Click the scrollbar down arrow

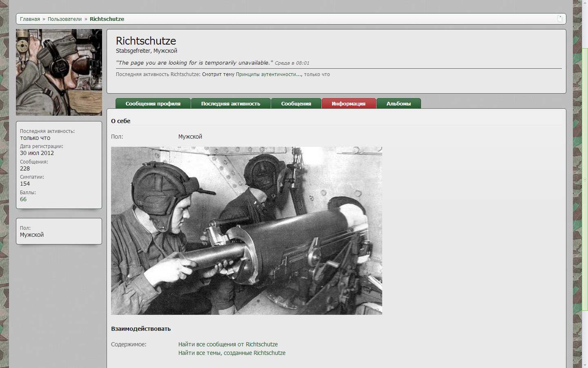pyautogui.click(x=585, y=365)
